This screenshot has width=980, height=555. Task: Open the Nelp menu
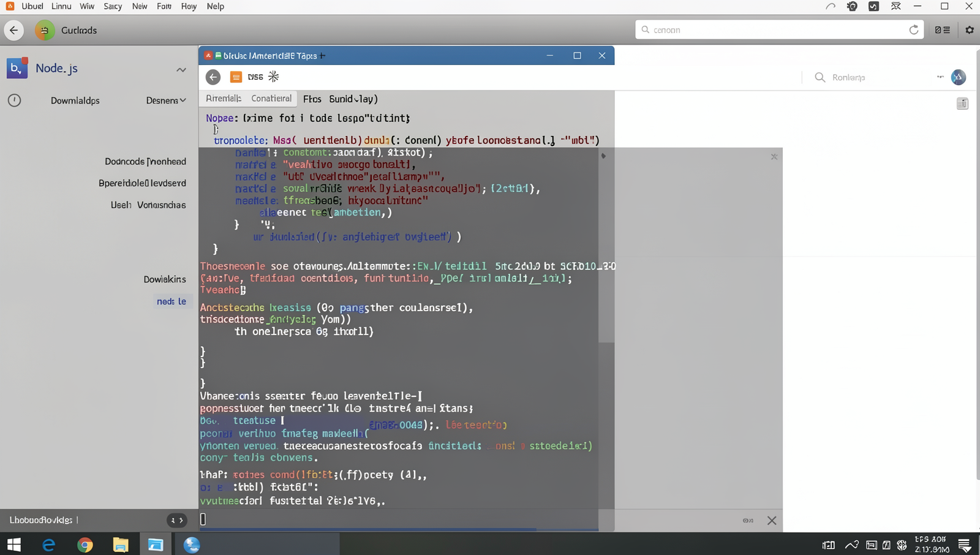tap(216, 6)
